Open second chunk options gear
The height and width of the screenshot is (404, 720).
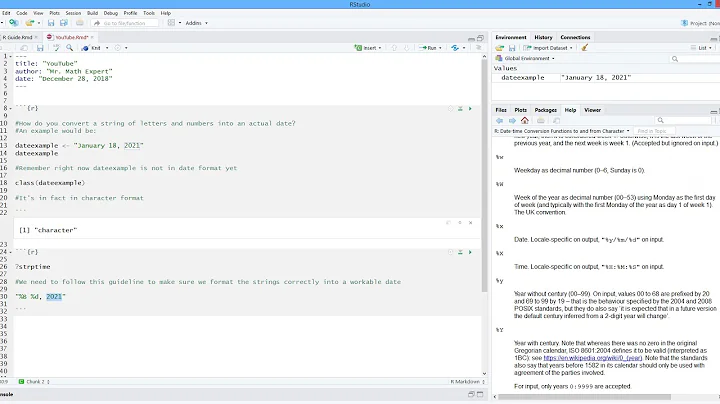coord(450,252)
